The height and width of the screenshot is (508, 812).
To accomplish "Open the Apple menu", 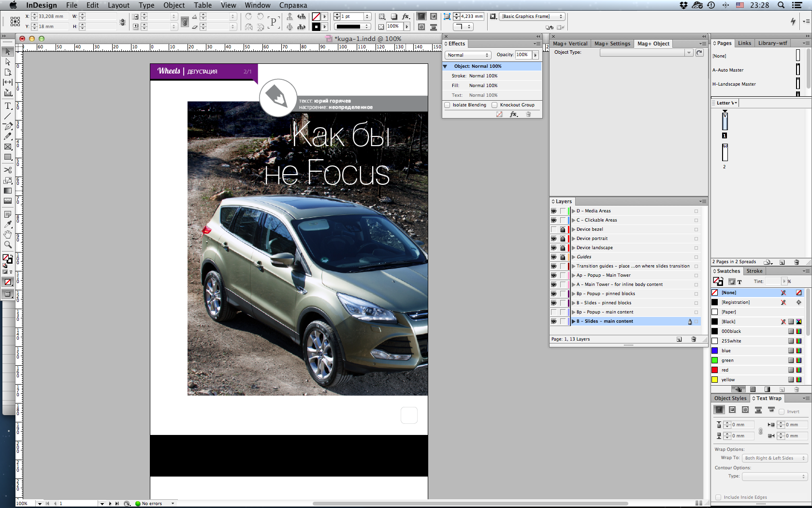I will click(x=13, y=5).
